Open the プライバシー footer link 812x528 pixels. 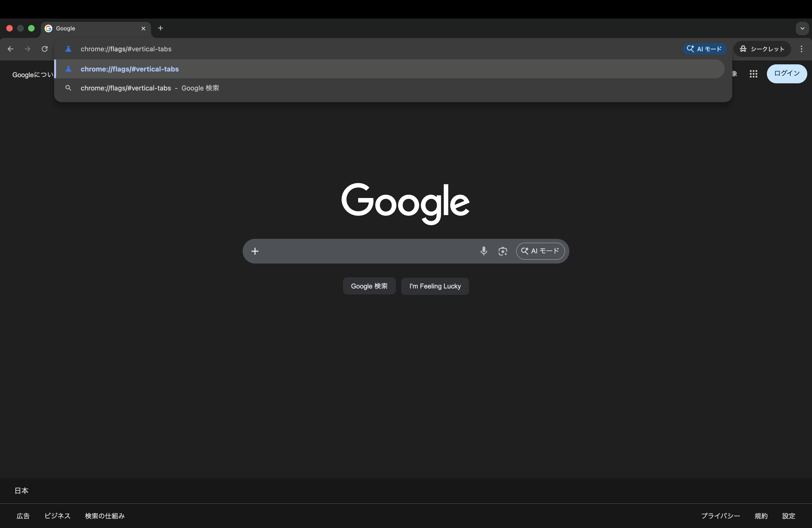click(720, 516)
